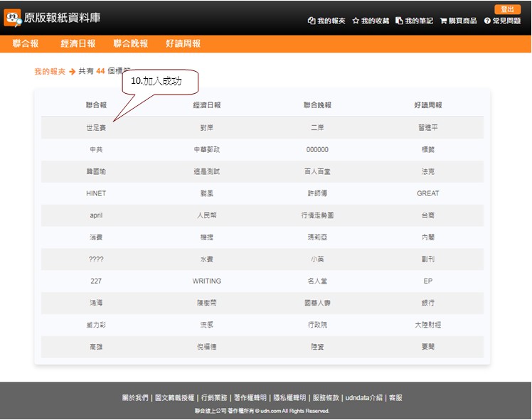Image resolution: width=532 pixels, height=420 pixels.
Task: Open the WRITING tag
Action: point(207,281)
